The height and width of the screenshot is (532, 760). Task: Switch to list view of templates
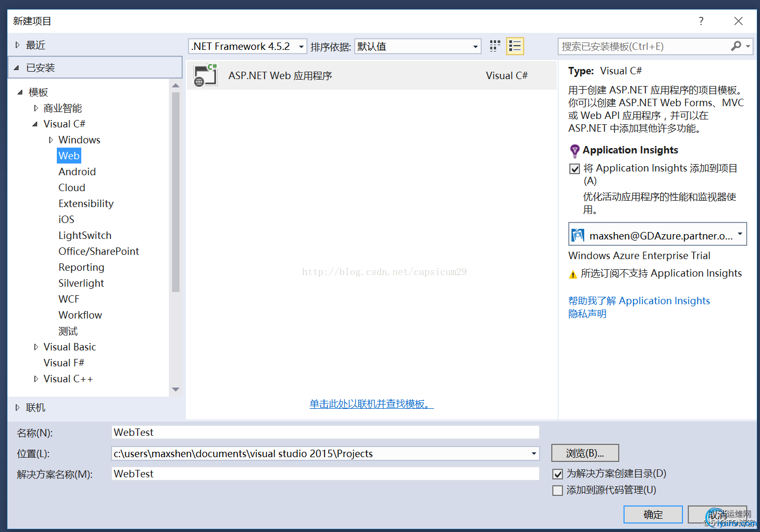515,46
